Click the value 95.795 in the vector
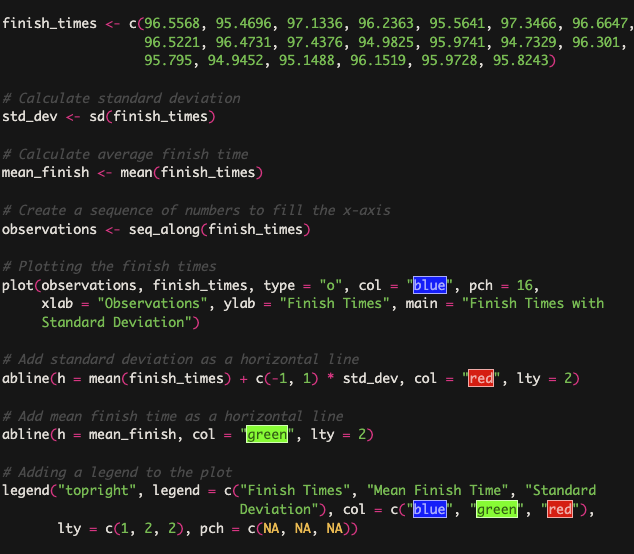The height and width of the screenshot is (554, 634). pos(168,60)
